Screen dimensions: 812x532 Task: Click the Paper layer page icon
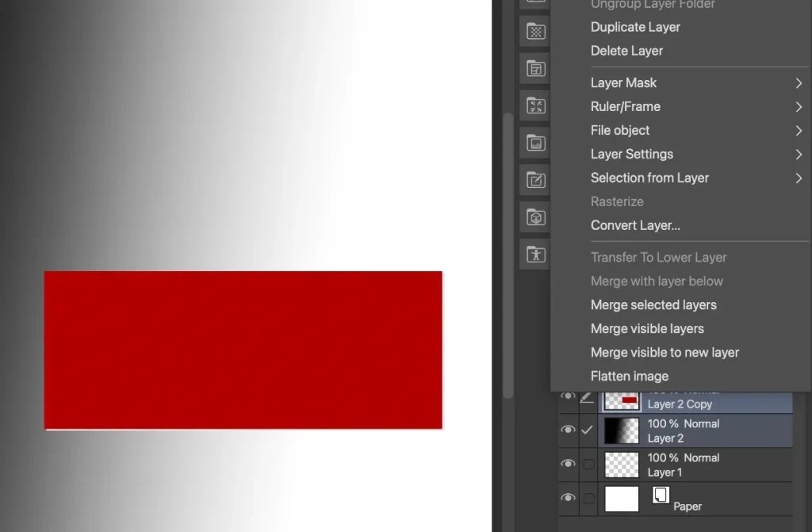tap(661, 494)
